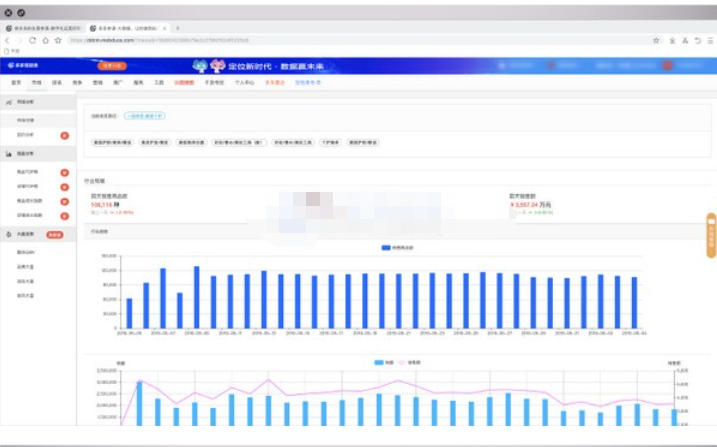Select the first item (首页) in the navigation bar
The height and width of the screenshot is (447, 717).
pyautogui.click(x=16, y=82)
